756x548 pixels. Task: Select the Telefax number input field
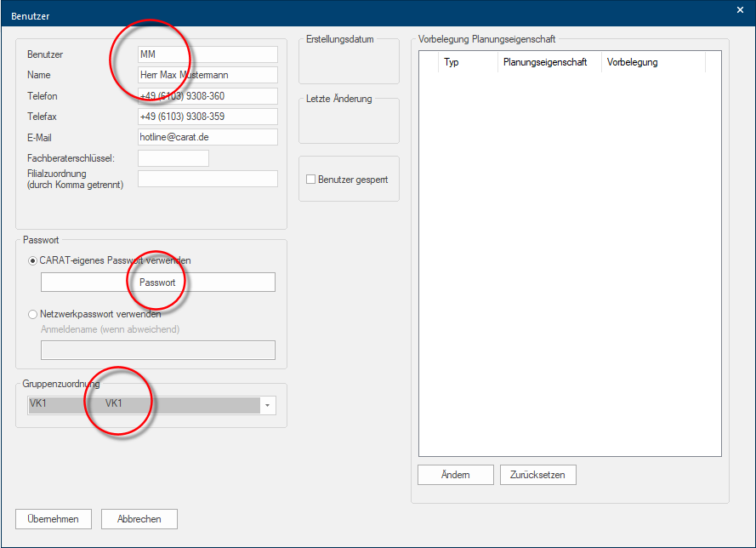207,117
